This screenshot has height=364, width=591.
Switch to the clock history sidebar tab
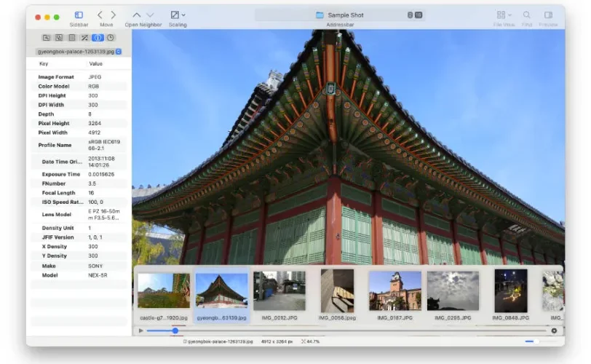(x=111, y=38)
